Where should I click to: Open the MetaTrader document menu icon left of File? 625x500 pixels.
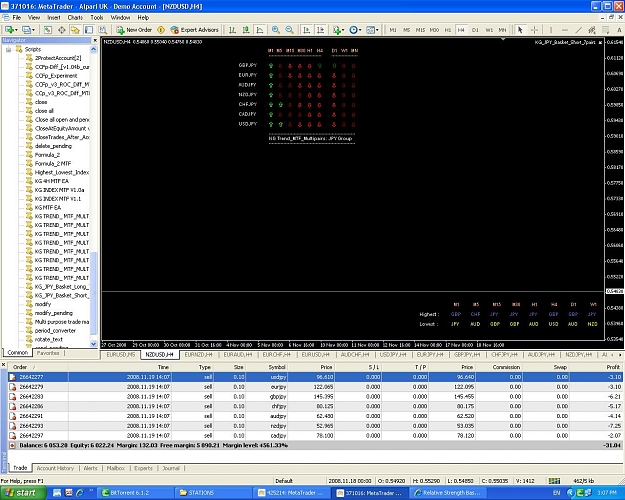pos(5,18)
